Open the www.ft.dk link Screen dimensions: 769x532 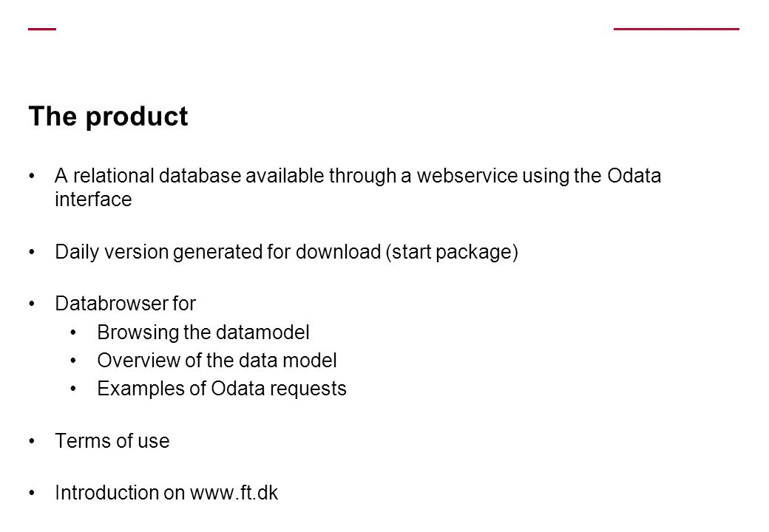[x=234, y=493]
